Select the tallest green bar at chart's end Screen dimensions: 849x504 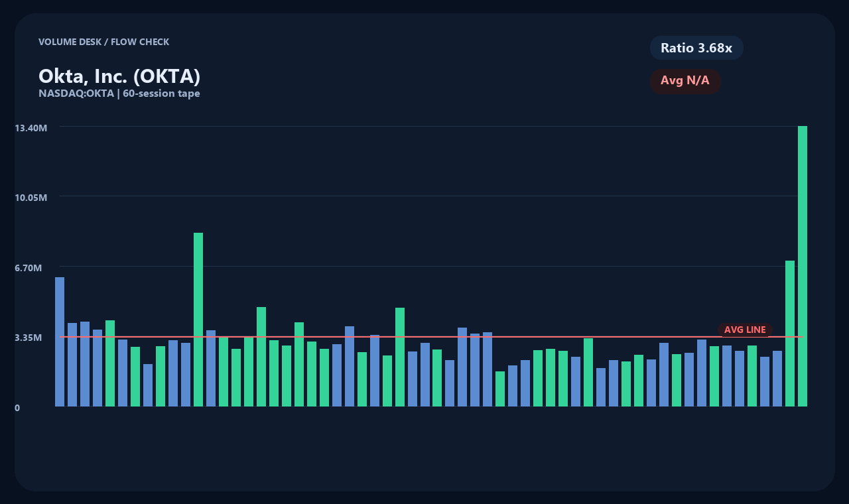(803, 266)
